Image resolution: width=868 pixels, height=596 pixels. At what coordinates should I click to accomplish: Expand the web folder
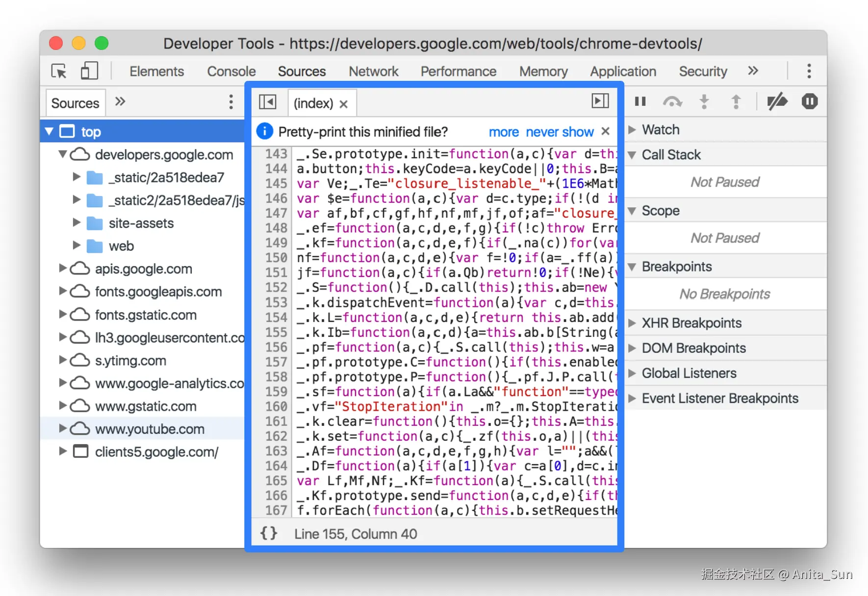point(77,246)
